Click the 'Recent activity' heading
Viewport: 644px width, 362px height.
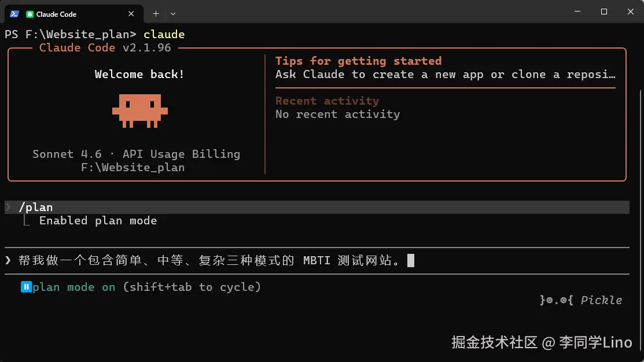327,101
